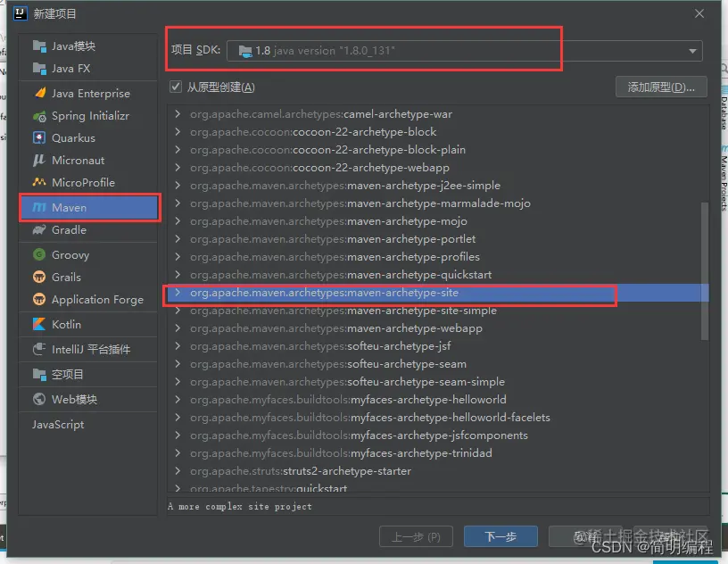Select softeu-archetype-jsf row
Screen dimensions: 728x564
(438, 346)
